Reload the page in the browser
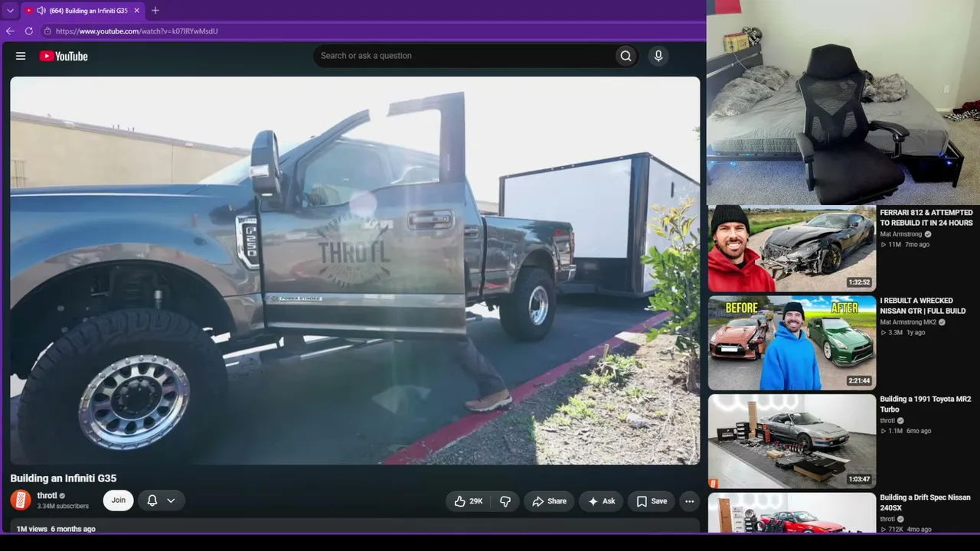The width and height of the screenshot is (980, 551). click(29, 31)
